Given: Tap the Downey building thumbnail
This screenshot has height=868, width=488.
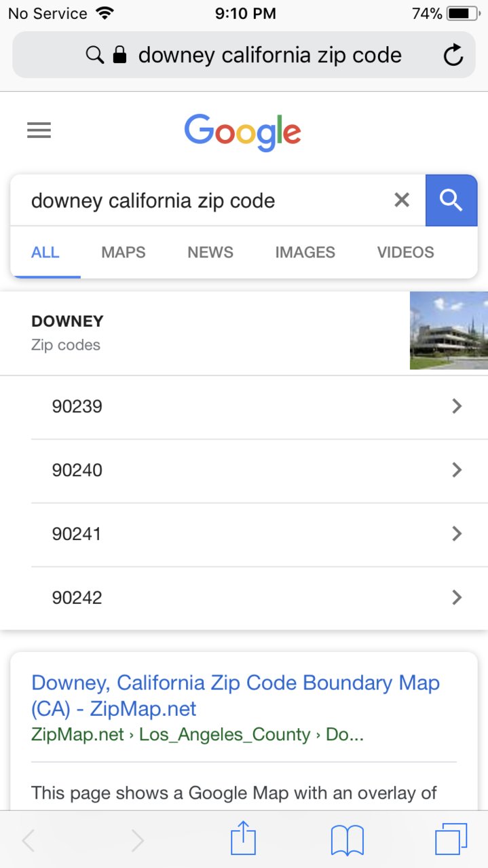Looking at the screenshot, I should [x=449, y=331].
